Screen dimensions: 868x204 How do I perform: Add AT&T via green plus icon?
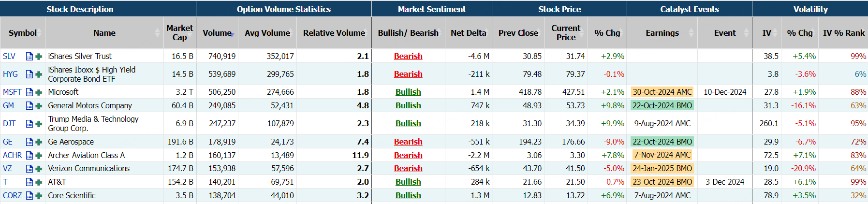coord(39,182)
